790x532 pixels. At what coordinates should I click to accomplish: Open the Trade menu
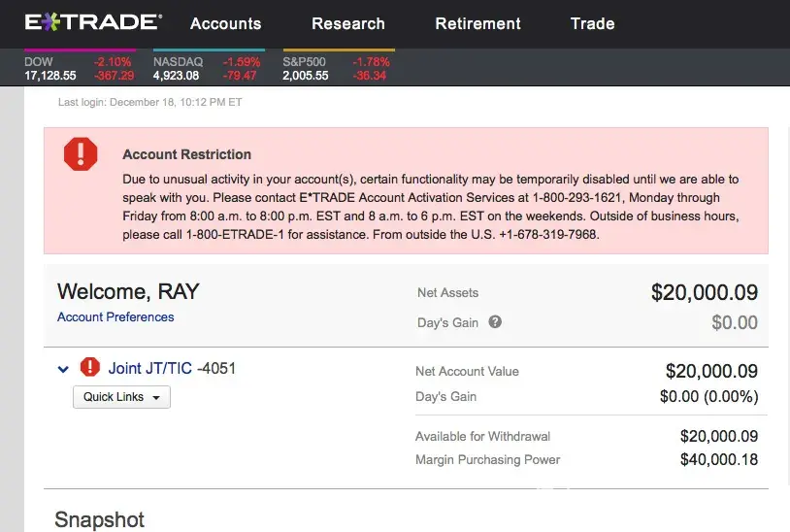point(592,23)
